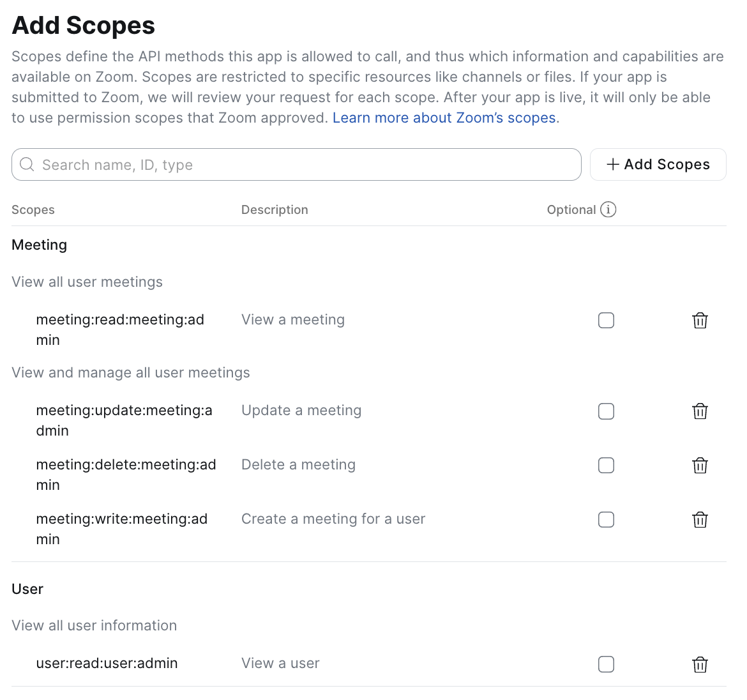Remove the user:read:user:admin scope

[700, 665]
